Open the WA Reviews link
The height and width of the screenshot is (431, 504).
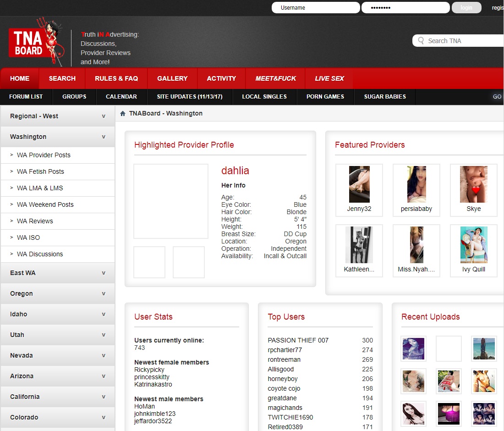click(35, 221)
